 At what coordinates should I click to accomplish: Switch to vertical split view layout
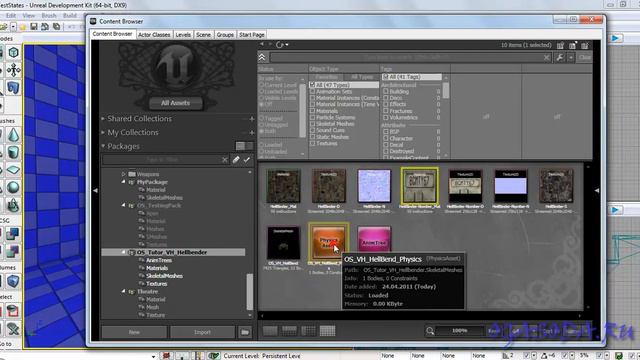[x=308, y=331]
